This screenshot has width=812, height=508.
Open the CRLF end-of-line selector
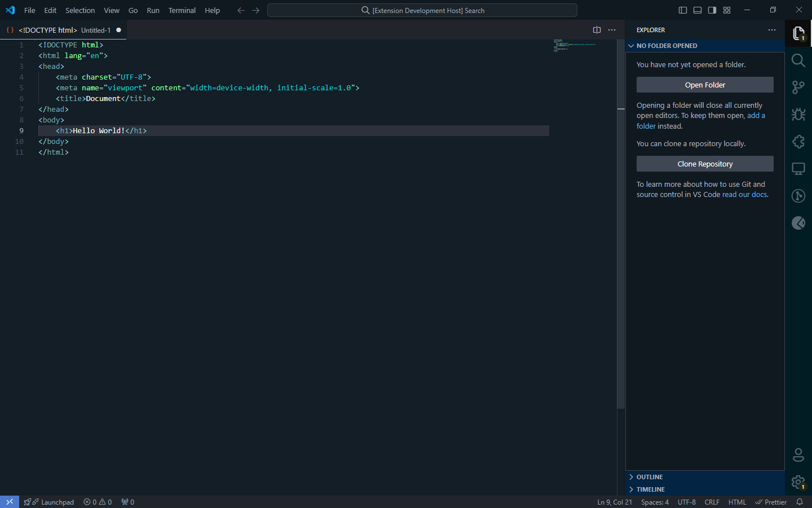[712, 502]
